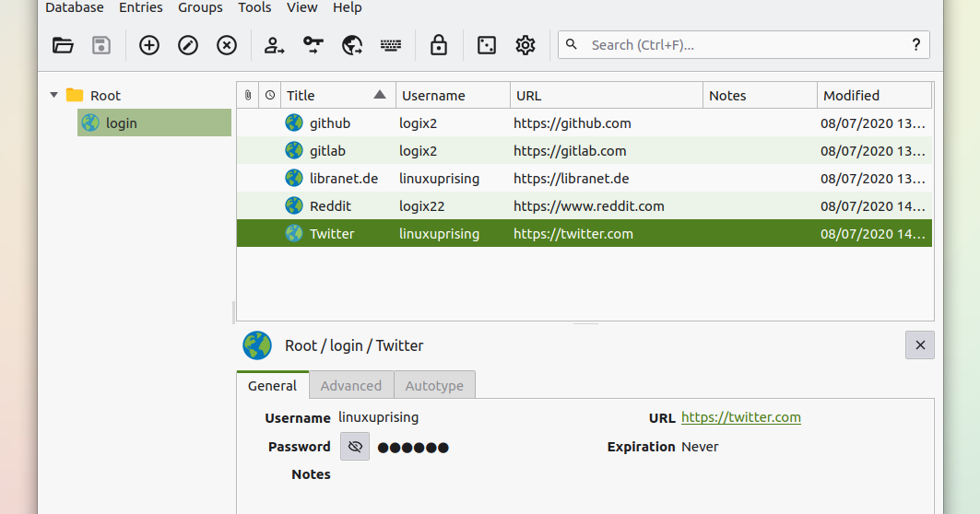Viewport: 980px width, 514px height.
Task: Click the globe icon of the Reddit entry
Action: click(x=294, y=205)
